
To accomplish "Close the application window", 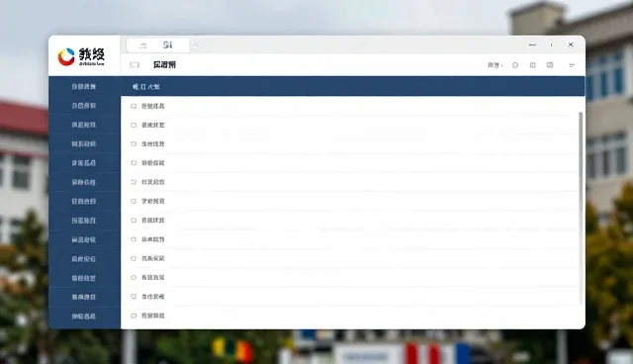I will tap(571, 45).
